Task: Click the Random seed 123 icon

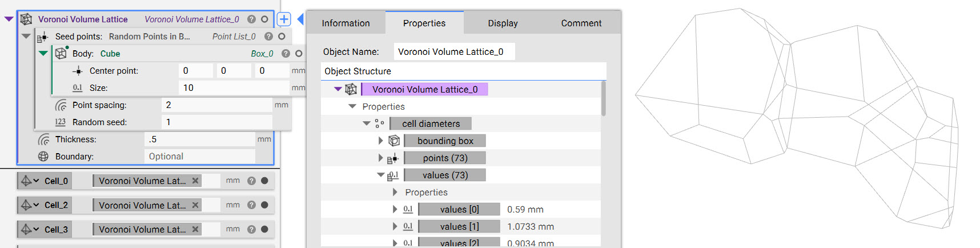Action: [x=61, y=122]
